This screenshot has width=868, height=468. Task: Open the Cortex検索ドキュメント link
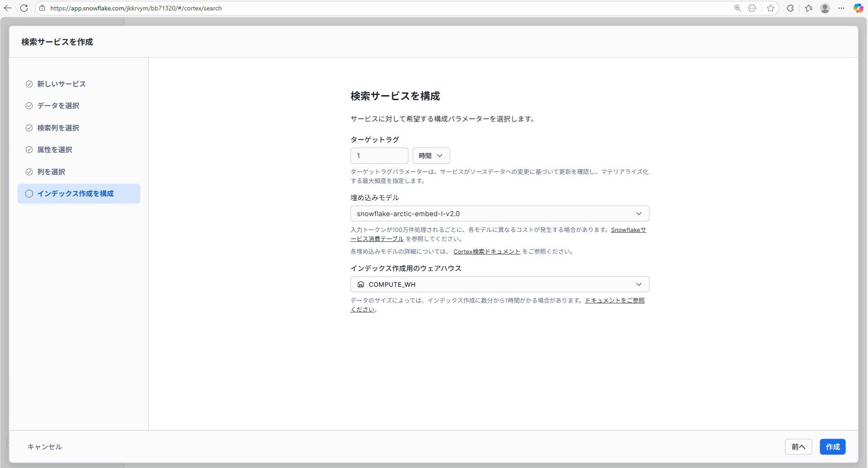tap(487, 251)
